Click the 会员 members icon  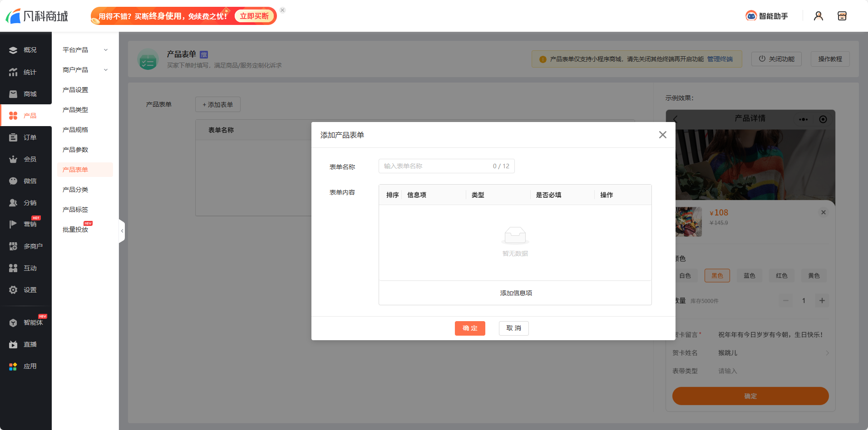click(x=26, y=159)
